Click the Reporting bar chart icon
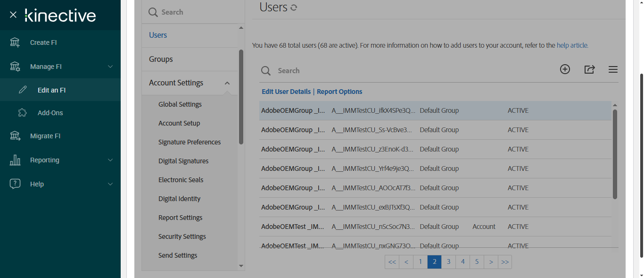644x278 pixels. pos(15,160)
